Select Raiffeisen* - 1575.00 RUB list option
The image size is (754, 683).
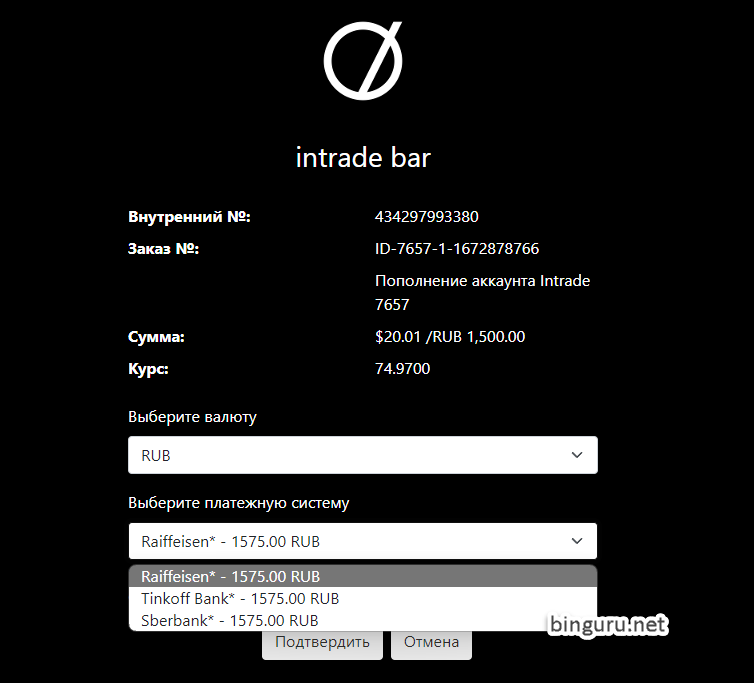point(363,576)
